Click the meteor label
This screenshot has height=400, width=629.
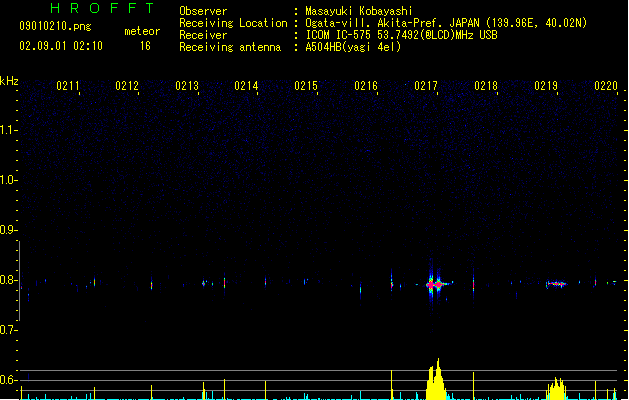[x=142, y=31]
